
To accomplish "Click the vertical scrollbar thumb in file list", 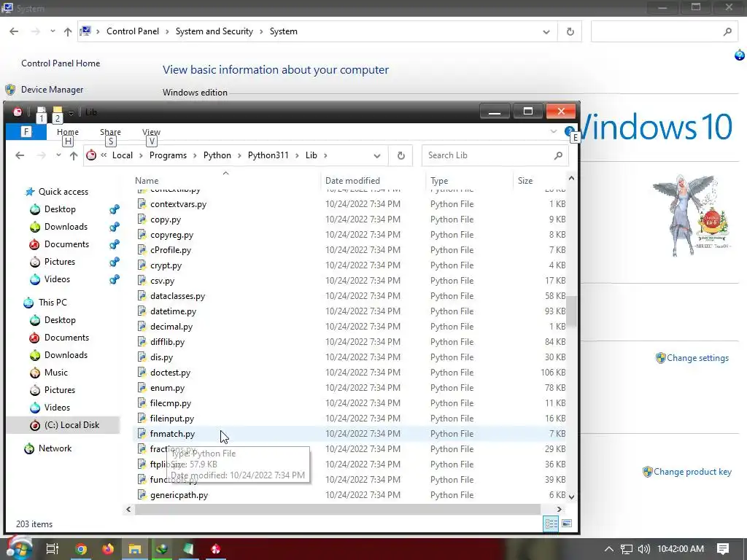I will coord(571,311).
